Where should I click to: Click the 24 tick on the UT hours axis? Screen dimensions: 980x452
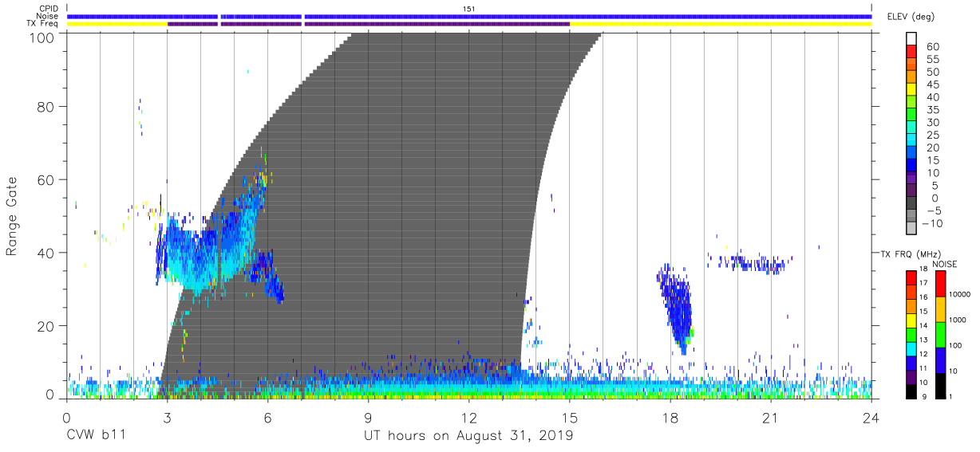(x=871, y=418)
